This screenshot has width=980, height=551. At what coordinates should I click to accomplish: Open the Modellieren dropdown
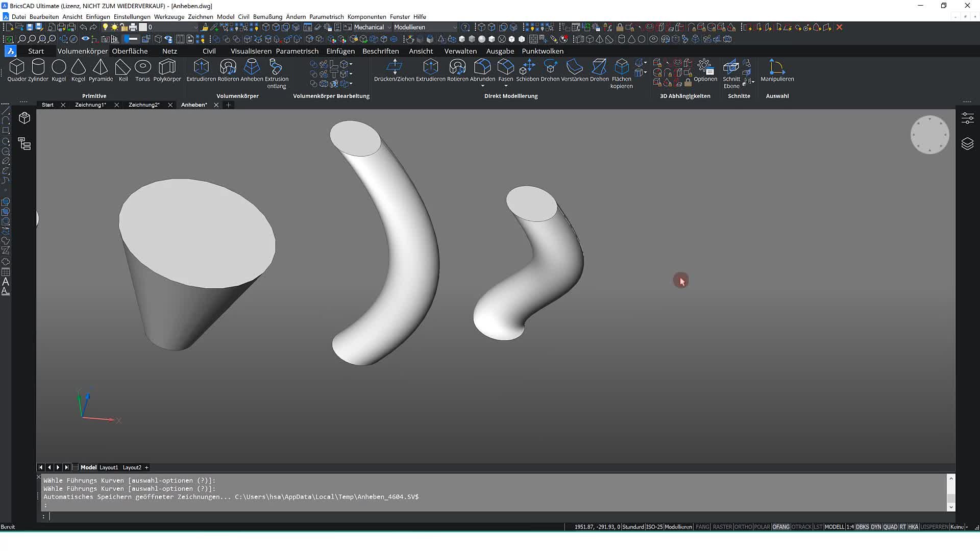425,27
